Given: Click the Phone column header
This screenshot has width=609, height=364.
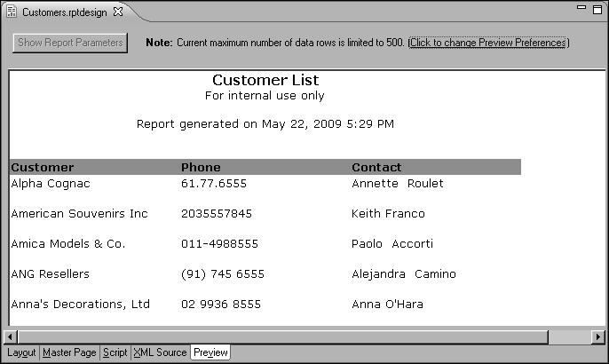Looking at the screenshot, I should coord(201,167).
